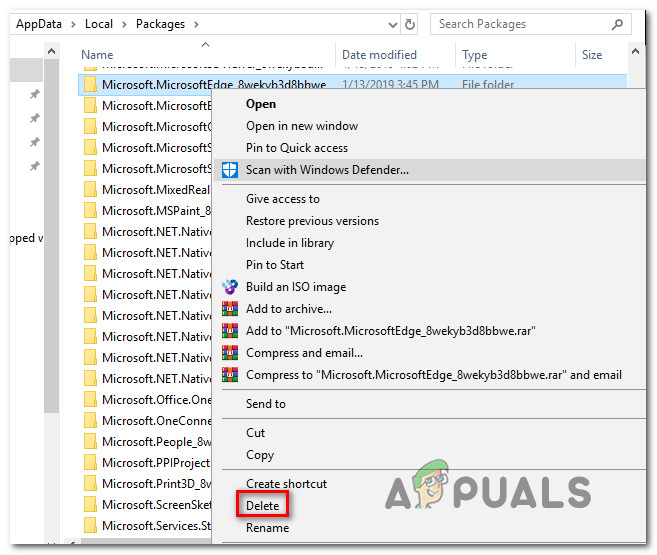Click the Microsoft.MSPaint folder icon
Image resolution: width=657 pixels, height=555 pixels.
point(90,210)
